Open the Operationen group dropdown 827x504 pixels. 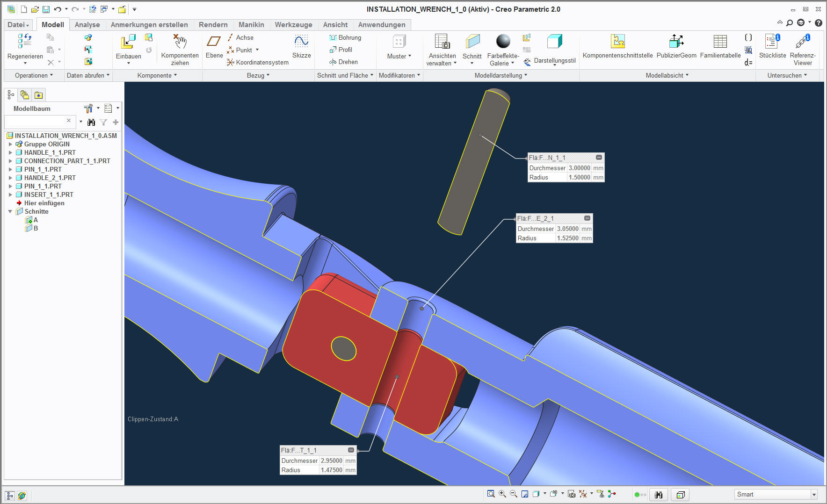[34, 75]
